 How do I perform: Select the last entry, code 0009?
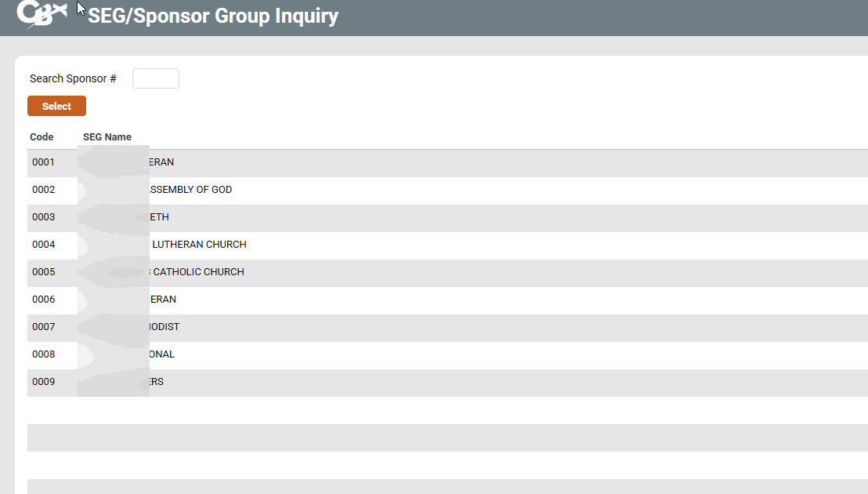pyautogui.click(x=44, y=382)
